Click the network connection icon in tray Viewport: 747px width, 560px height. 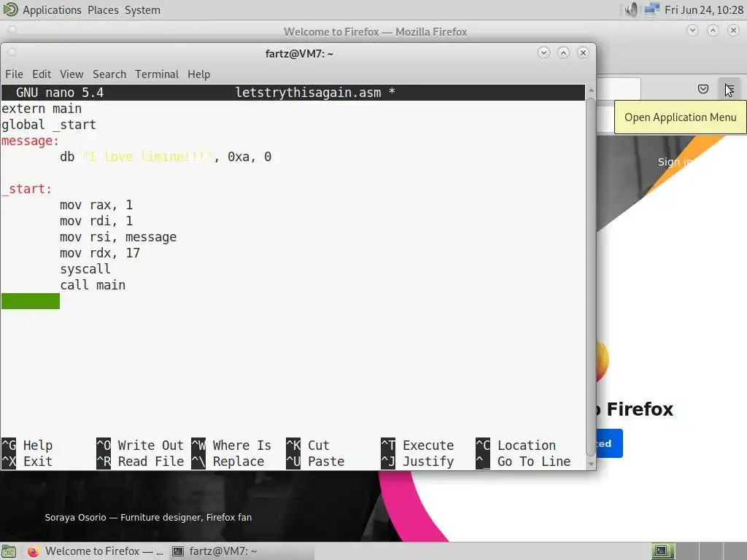pyautogui.click(x=651, y=10)
